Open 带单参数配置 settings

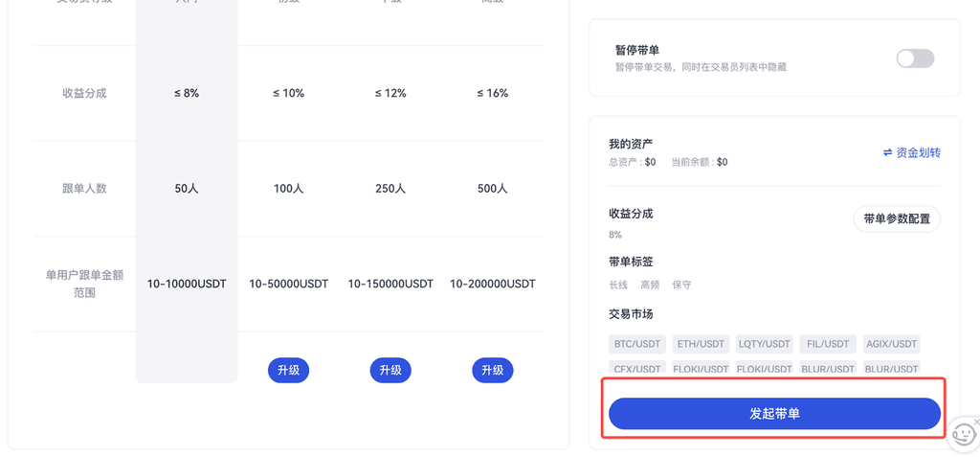(x=896, y=218)
